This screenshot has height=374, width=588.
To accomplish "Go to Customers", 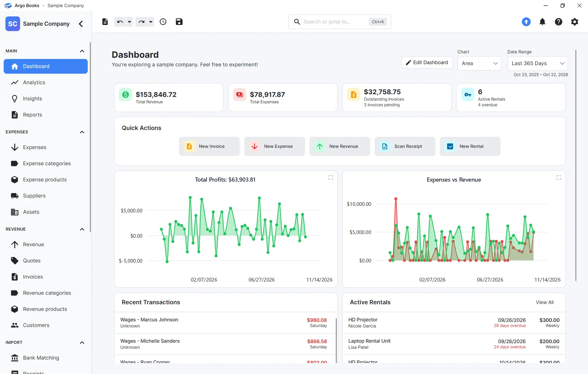I will 46,325.
